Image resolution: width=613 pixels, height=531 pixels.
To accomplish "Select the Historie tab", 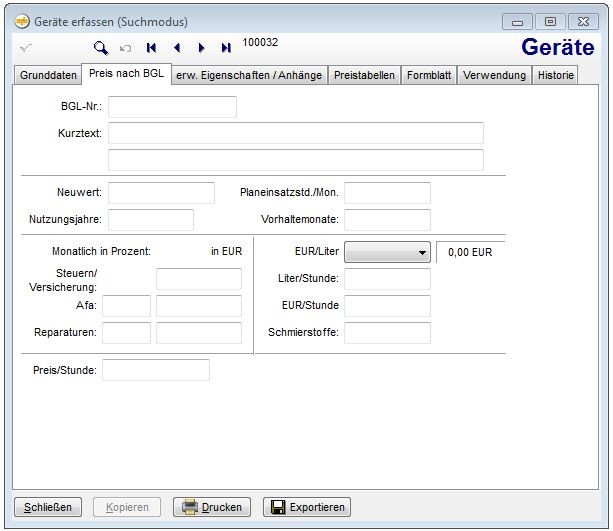I will (x=555, y=76).
